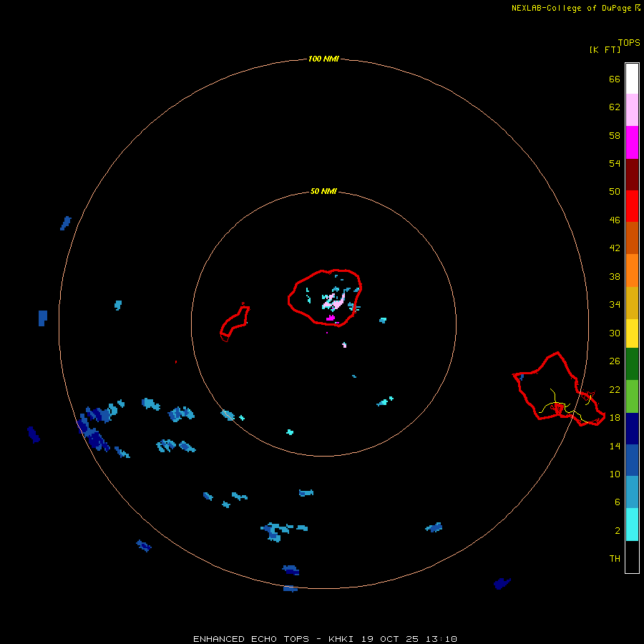Click the [K FT] units label

pos(605,49)
